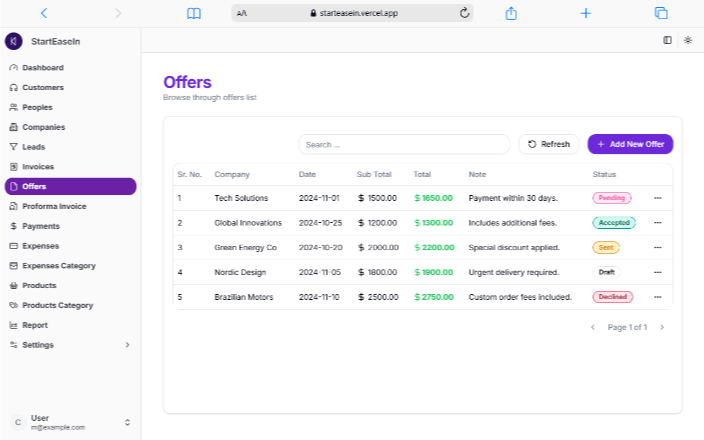The image size is (704, 440).
Task: Go to Dashboard in sidebar
Action: pyautogui.click(x=43, y=68)
